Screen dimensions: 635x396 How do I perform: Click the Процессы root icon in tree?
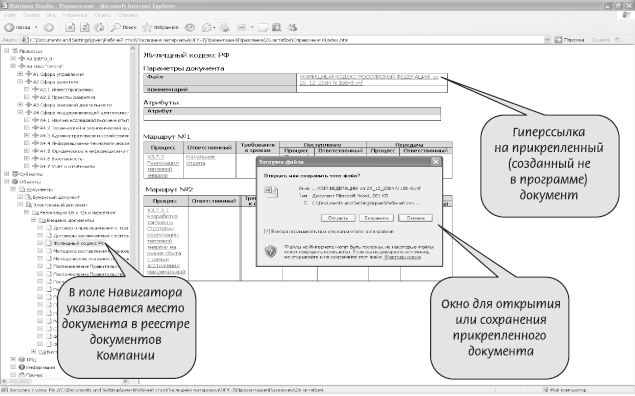tap(15, 51)
